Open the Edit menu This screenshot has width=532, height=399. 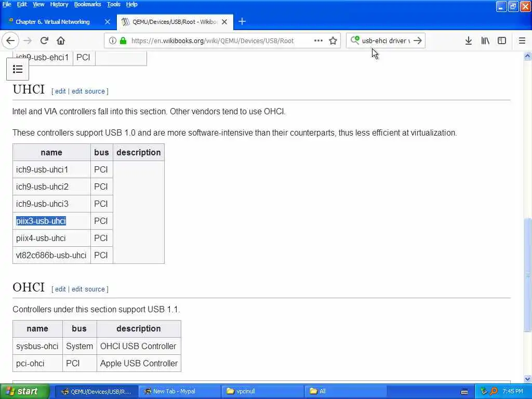[x=22, y=4]
